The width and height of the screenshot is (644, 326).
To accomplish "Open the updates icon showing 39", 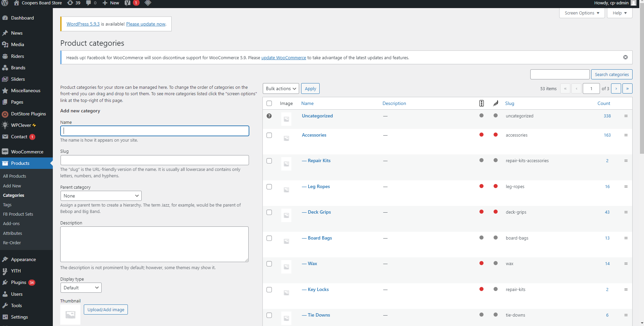I will [74, 3].
